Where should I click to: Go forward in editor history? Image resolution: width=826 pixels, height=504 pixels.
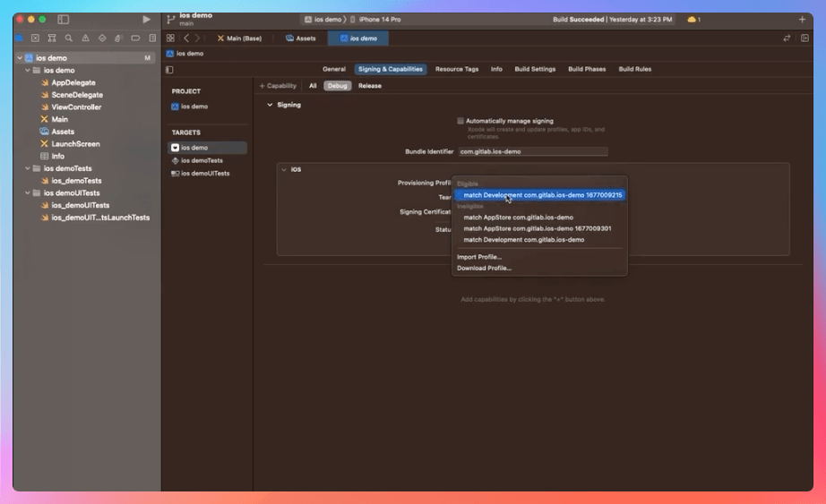click(x=198, y=38)
